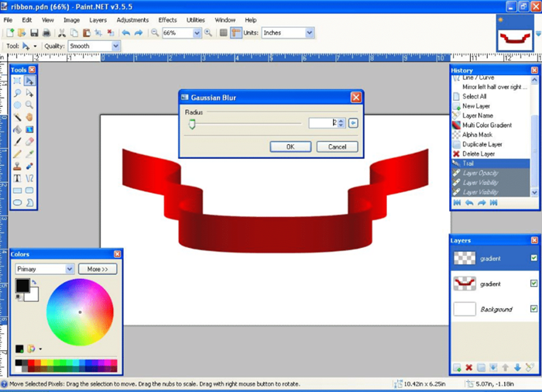542x392 pixels.
Task: Click the Redo arrow in toolbar
Action: point(139,33)
